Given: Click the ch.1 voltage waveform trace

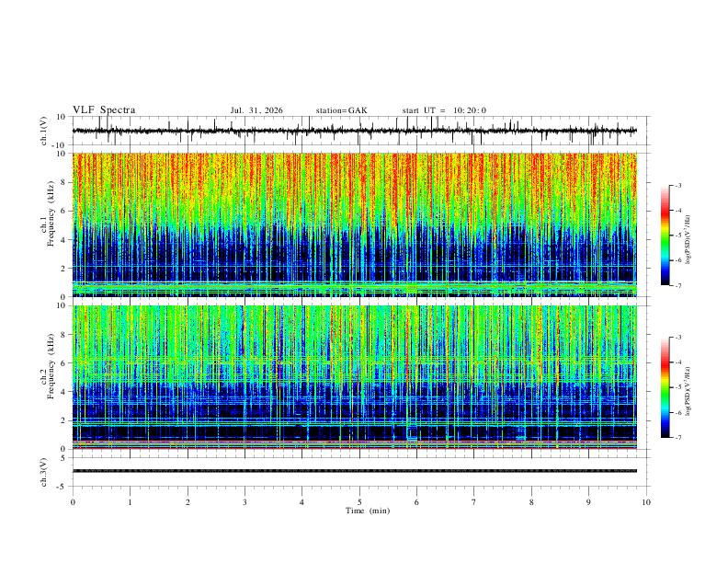Looking at the screenshot, I should [x=355, y=131].
